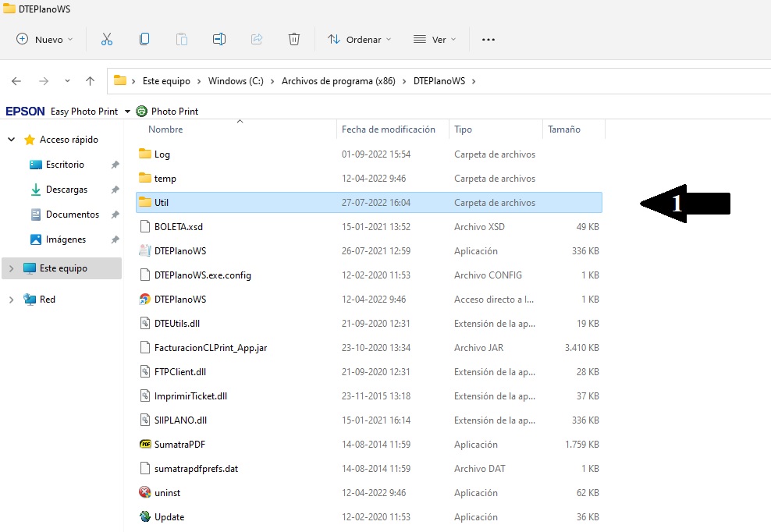Sort by Fecha de modificación column header
Screen dimensions: 771x532
pyautogui.click(x=388, y=129)
